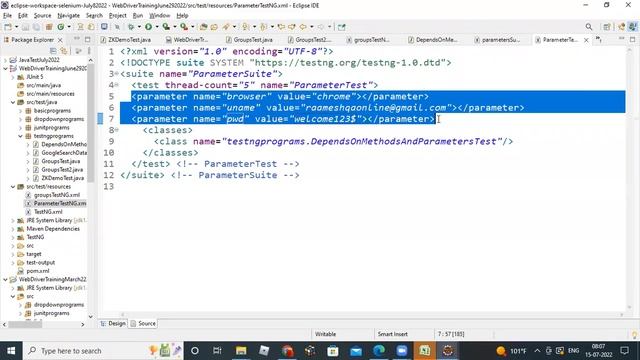Switch to the ZKDemoTest.java tab
The height and width of the screenshot is (360, 640).
(x=126, y=40)
